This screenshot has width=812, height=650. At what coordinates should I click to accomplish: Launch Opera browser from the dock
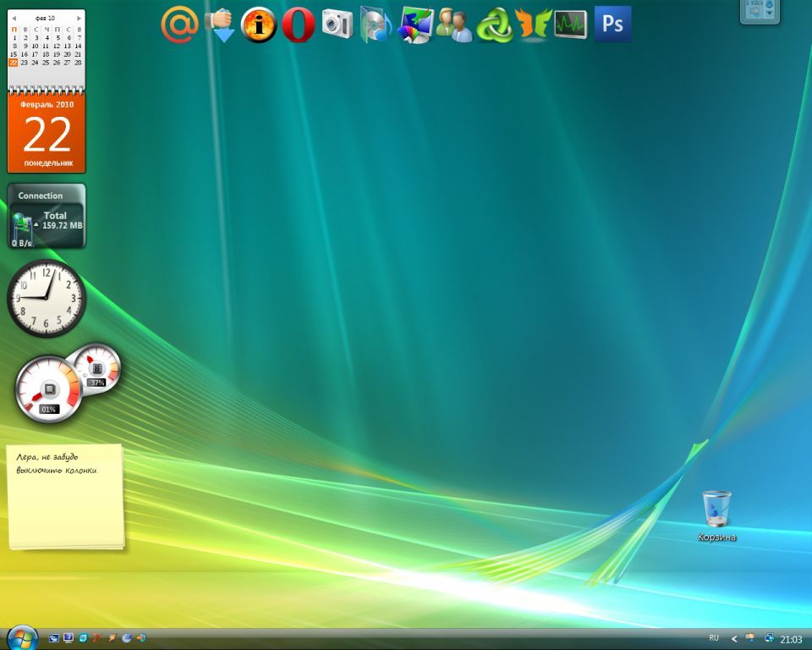(299, 25)
